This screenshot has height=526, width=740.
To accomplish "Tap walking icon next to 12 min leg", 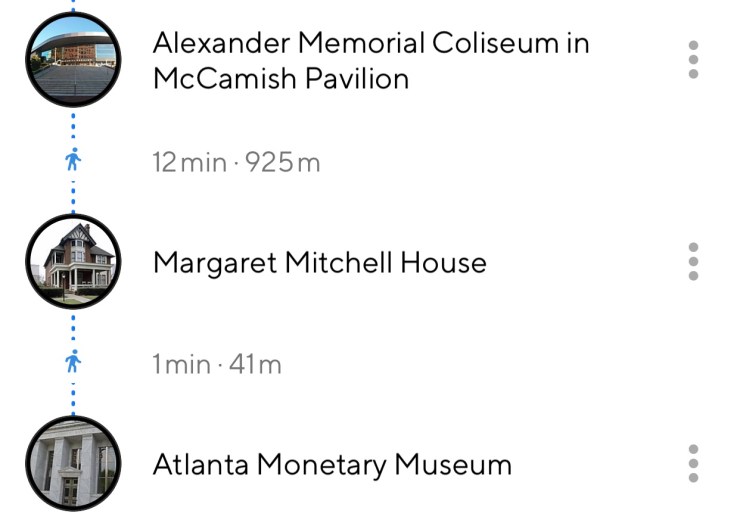I will click(x=72, y=161).
